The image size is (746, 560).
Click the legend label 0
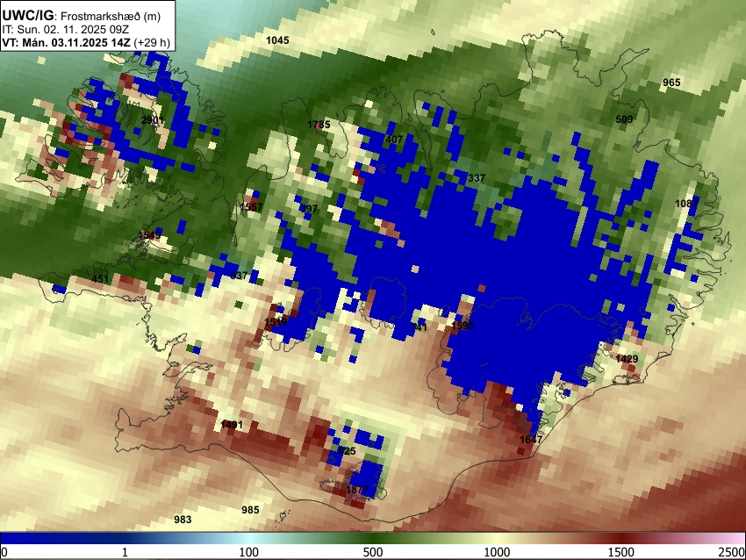[4, 552]
